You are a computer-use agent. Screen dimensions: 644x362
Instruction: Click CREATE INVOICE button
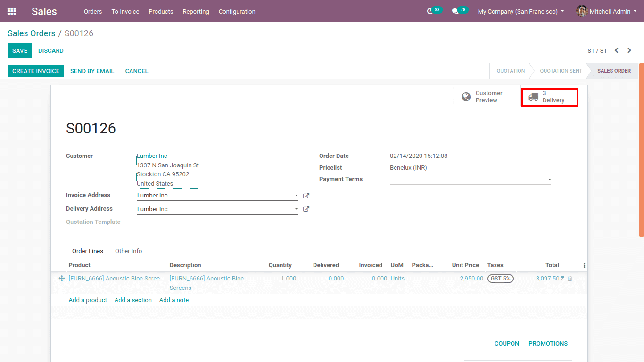click(x=36, y=71)
